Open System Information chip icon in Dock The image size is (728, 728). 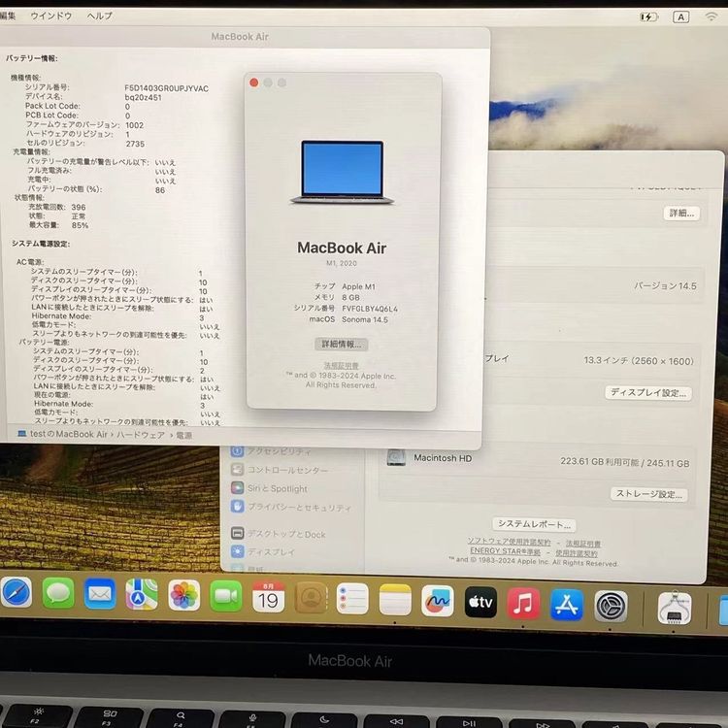(675, 608)
